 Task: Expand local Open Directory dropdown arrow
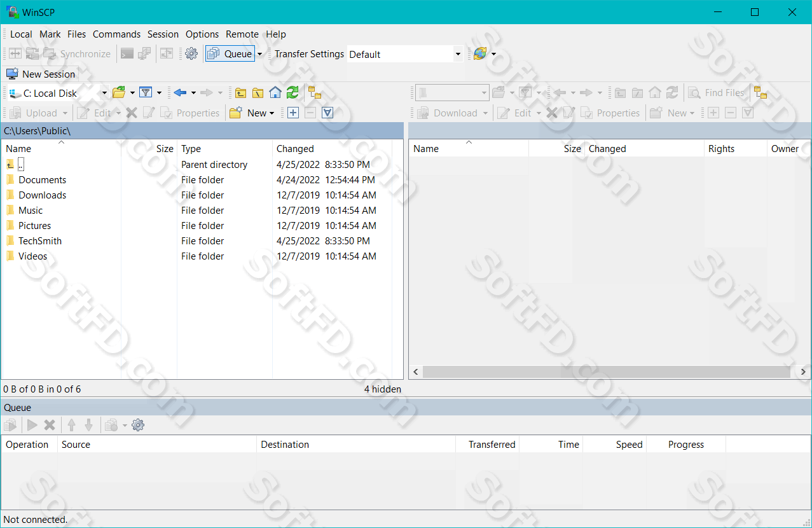(x=132, y=93)
